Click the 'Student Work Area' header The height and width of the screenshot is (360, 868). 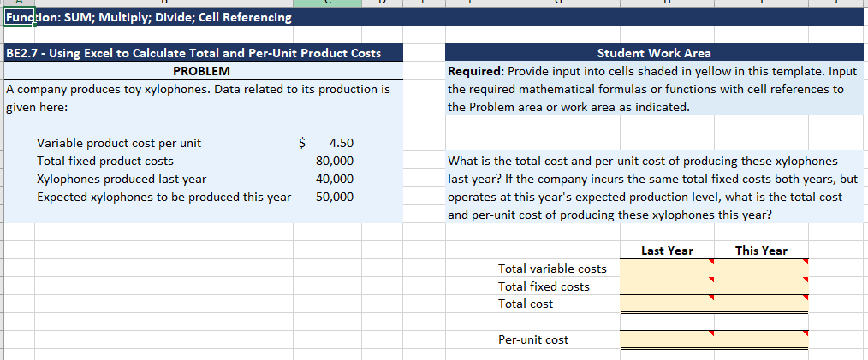[x=654, y=53]
